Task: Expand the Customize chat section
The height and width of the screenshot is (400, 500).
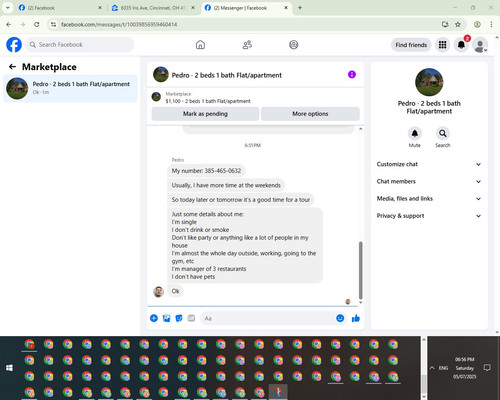Action: pos(429,164)
